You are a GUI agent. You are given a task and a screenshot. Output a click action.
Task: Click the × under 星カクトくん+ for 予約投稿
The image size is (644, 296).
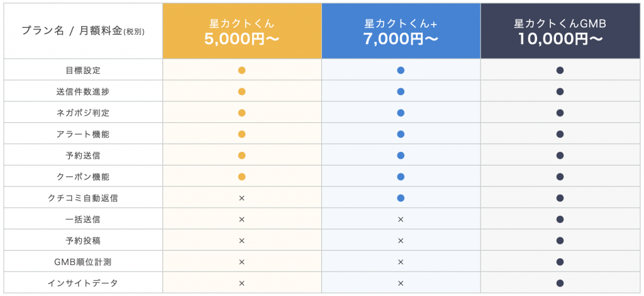[401, 241]
